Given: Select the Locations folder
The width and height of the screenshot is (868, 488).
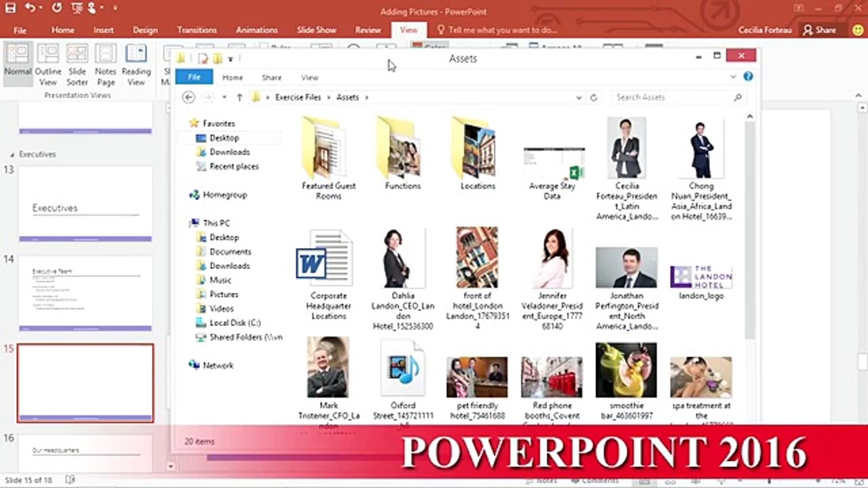Looking at the screenshot, I should click(477, 153).
